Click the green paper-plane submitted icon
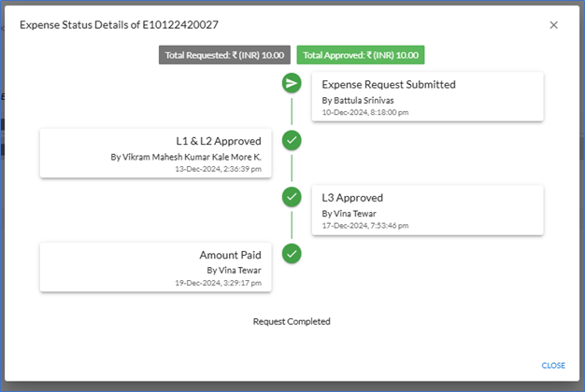 pyautogui.click(x=292, y=83)
